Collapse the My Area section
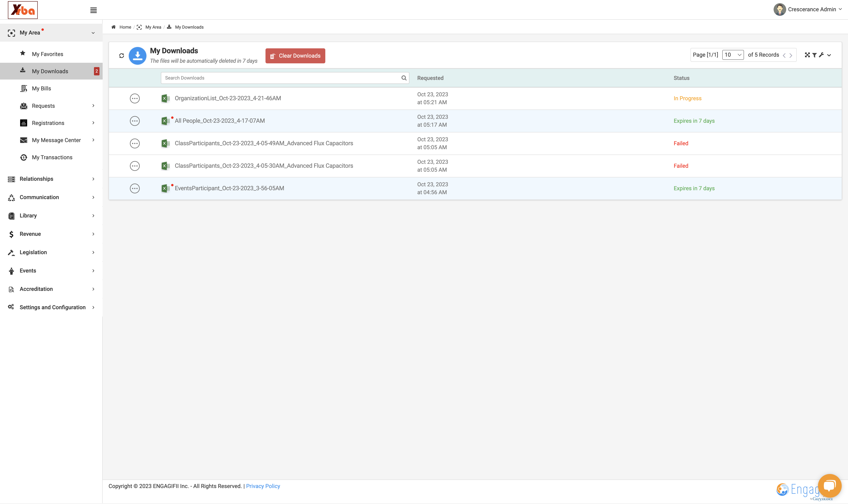The image size is (848, 504). 51,33
